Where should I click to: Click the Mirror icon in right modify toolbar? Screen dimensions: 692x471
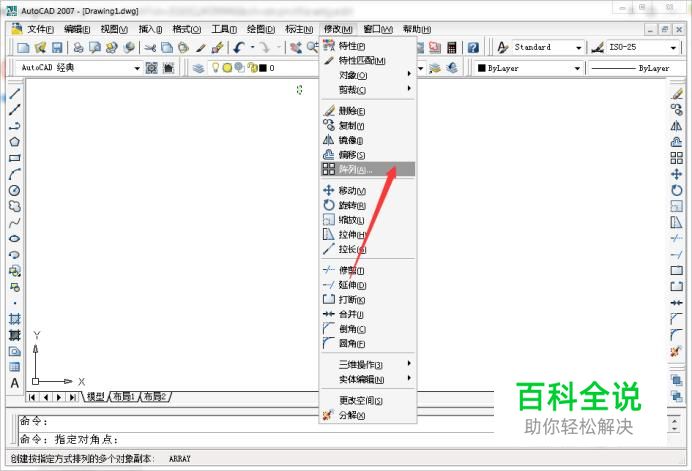[676, 126]
